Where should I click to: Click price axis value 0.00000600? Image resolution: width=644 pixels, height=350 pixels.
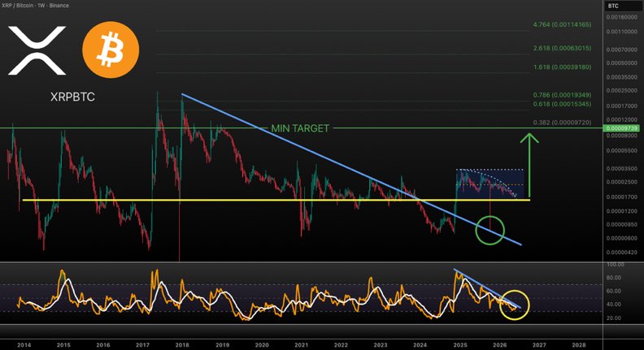(x=622, y=239)
